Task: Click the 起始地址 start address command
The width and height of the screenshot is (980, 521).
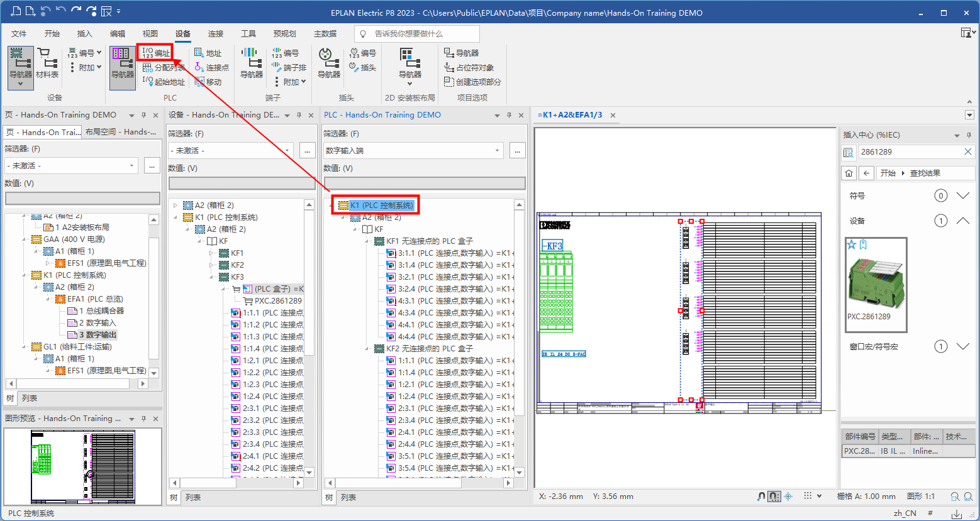Action: (163, 82)
